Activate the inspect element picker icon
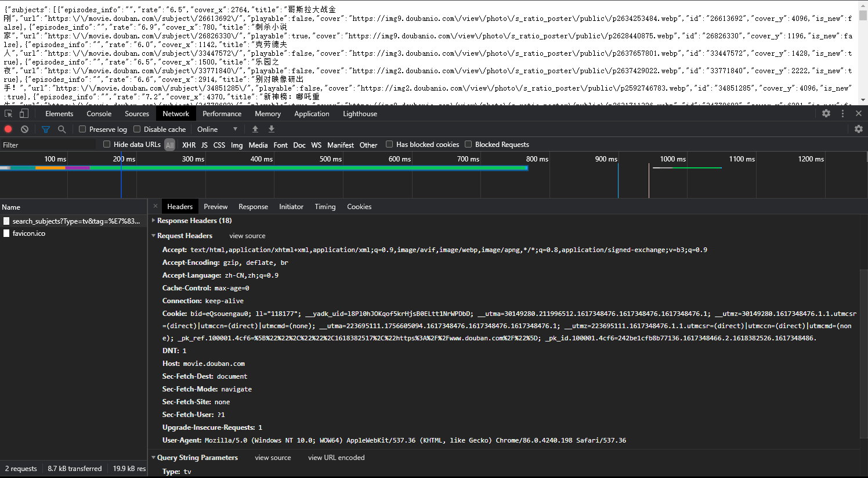 [8, 114]
